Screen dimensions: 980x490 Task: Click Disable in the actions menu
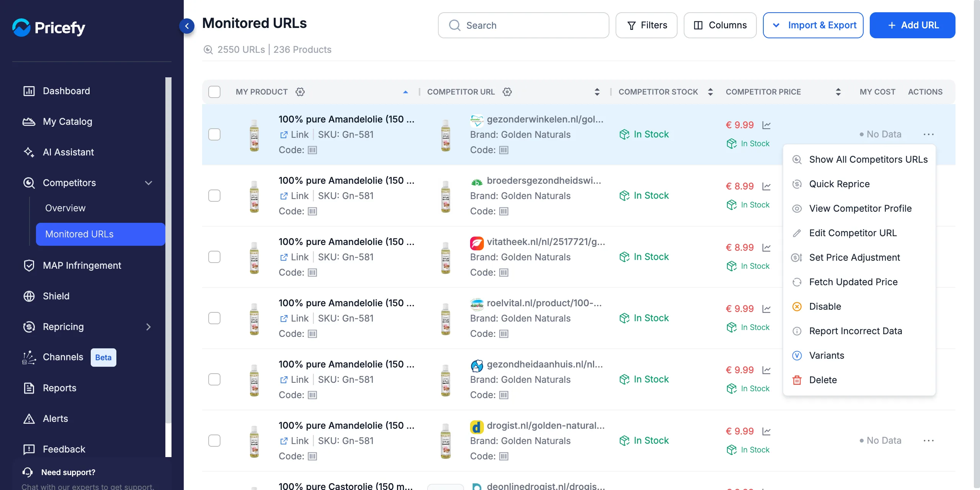pos(859,307)
